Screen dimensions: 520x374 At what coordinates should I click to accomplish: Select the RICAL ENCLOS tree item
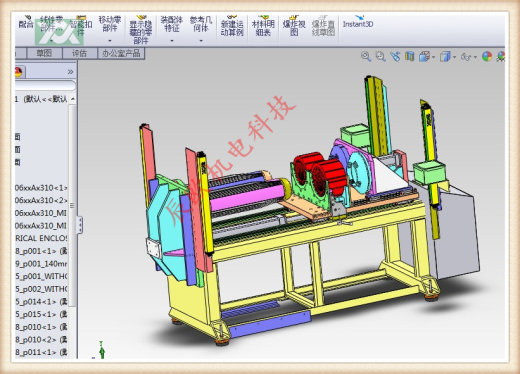(41, 238)
